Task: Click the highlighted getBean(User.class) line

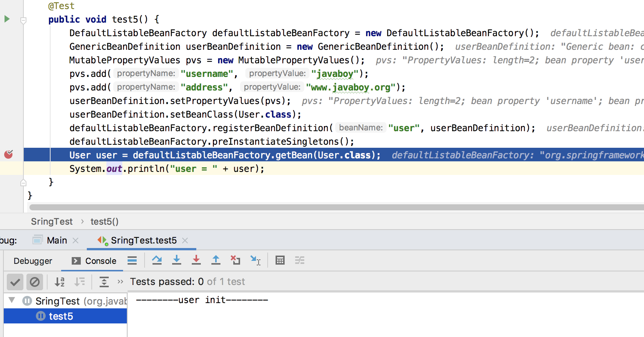Action: [x=334, y=155]
